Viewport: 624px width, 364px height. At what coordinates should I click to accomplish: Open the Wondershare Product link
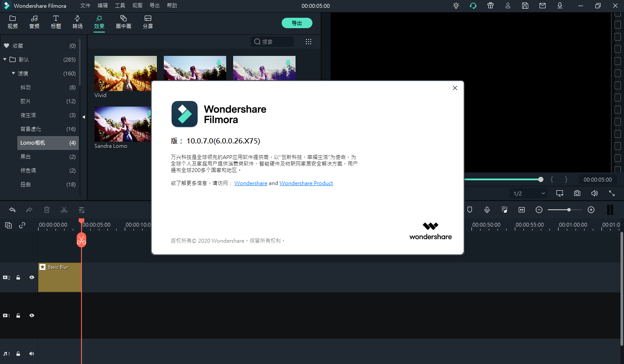(306, 183)
